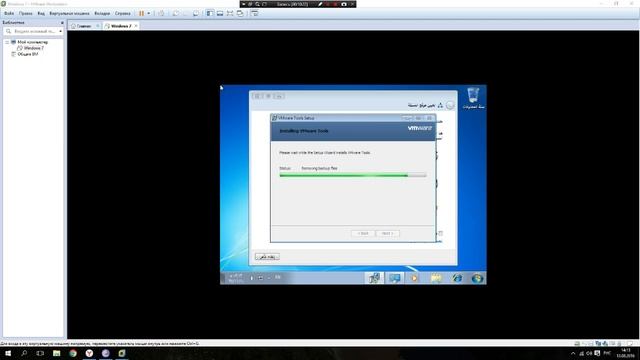Screen dimensions: 640x360
Task: Select Общие ВМ in library tree
Action: [28, 54]
